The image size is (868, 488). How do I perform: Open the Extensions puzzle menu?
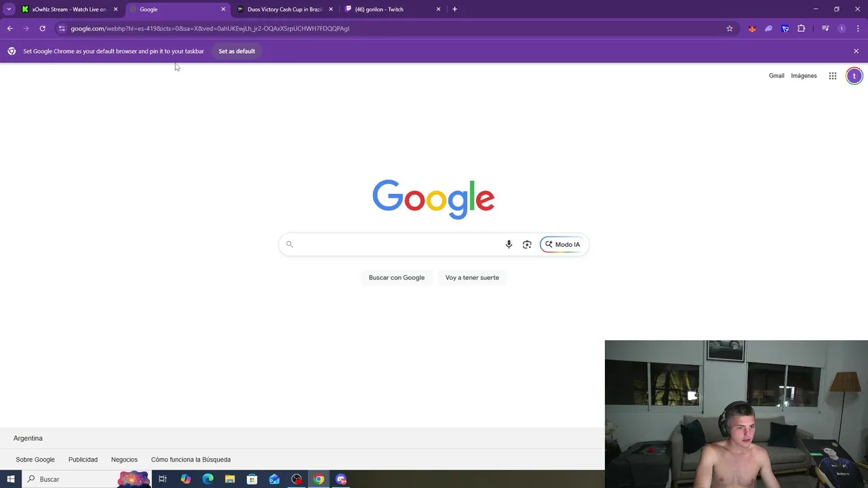pyautogui.click(x=802, y=28)
